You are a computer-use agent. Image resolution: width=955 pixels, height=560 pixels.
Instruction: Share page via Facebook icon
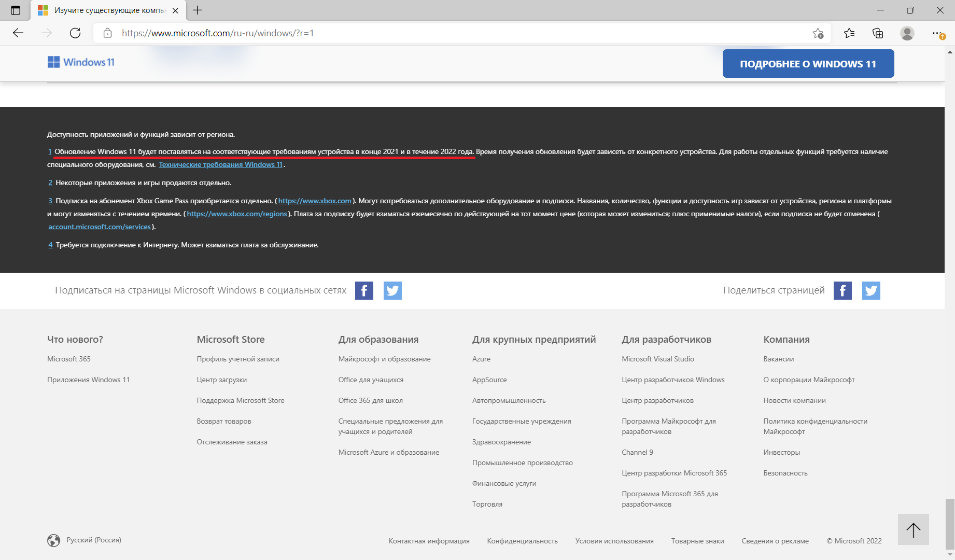(x=842, y=291)
